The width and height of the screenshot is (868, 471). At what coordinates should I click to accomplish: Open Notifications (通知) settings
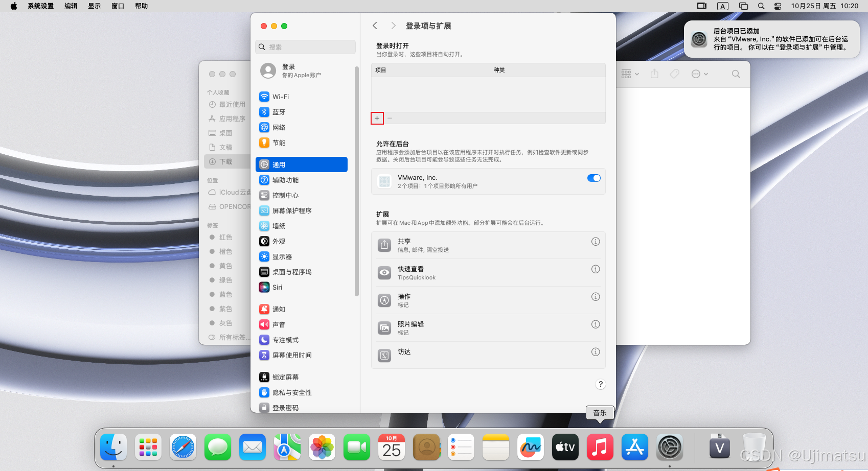point(302,309)
